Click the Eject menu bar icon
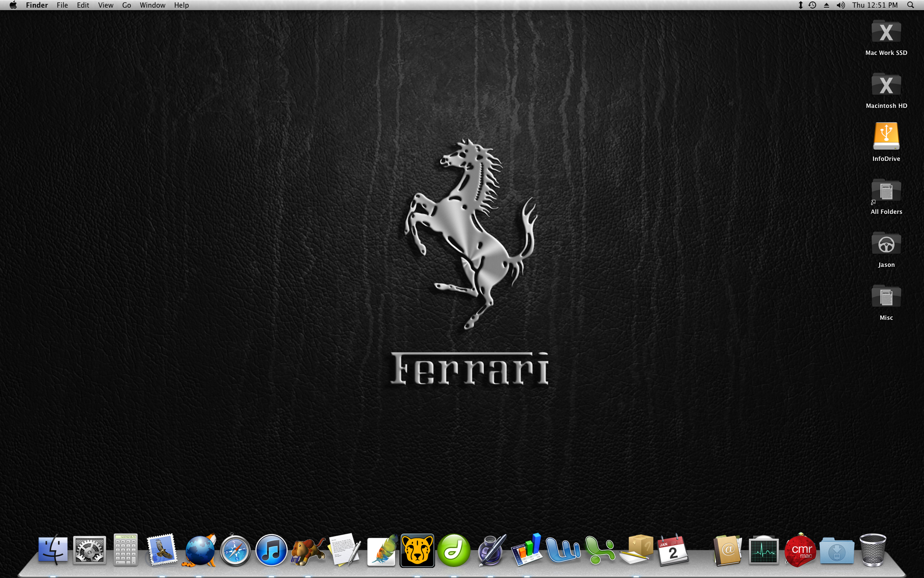The height and width of the screenshot is (578, 924). 826,5
